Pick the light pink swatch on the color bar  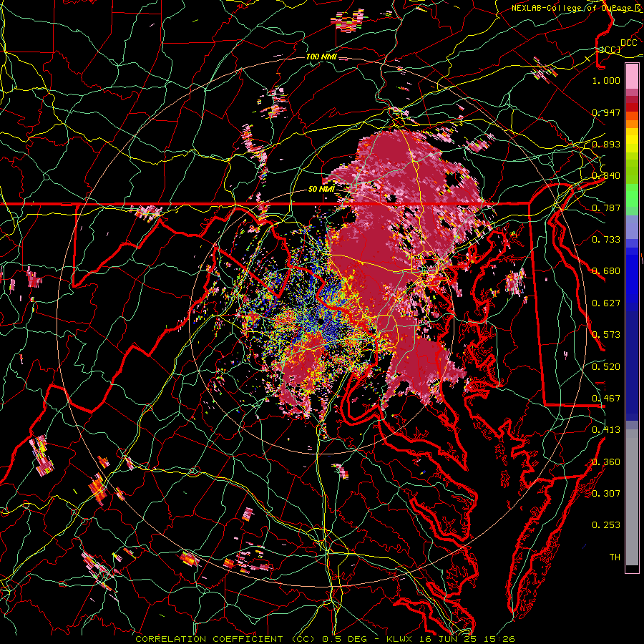click(x=632, y=77)
